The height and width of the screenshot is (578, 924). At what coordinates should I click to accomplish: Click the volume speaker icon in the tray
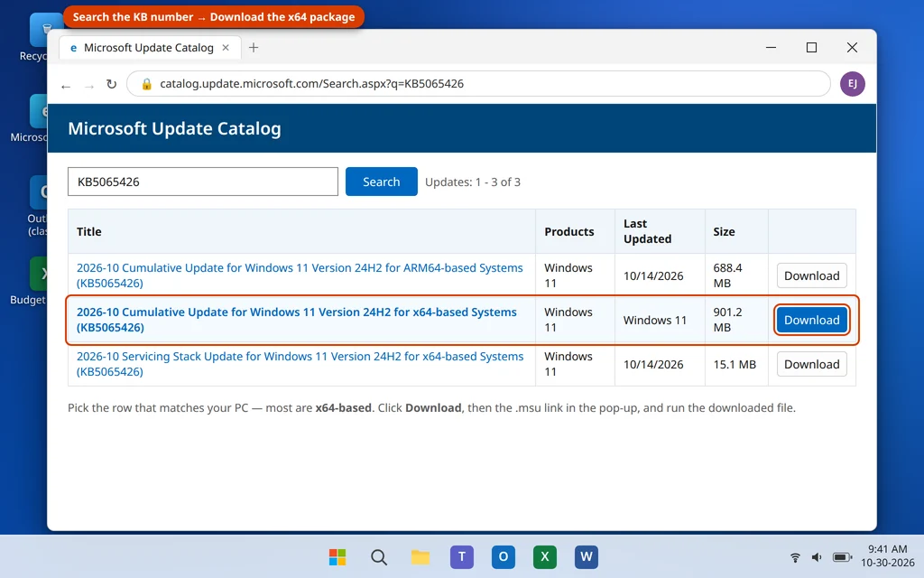click(817, 556)
